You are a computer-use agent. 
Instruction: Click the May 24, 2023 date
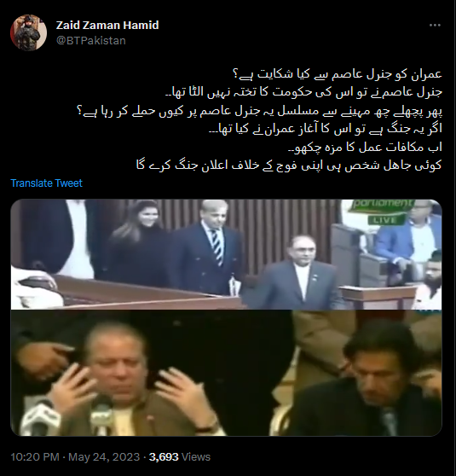click(x=104, y=457)
